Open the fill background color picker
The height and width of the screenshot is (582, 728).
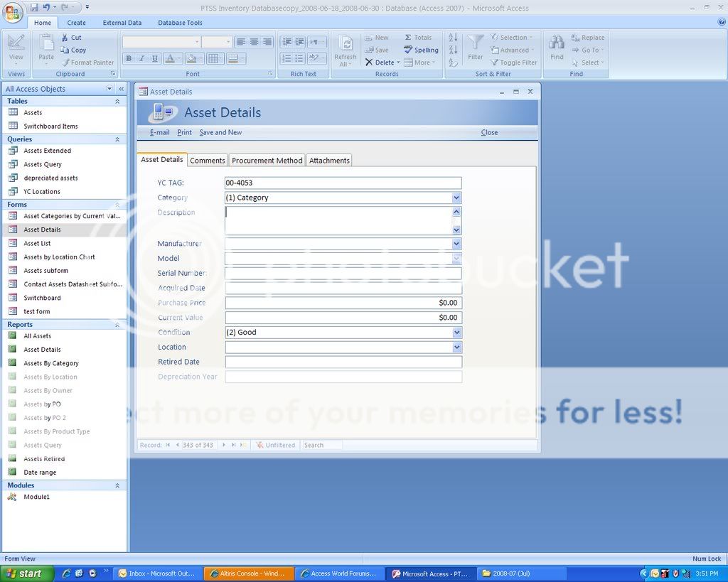point(201,58)
